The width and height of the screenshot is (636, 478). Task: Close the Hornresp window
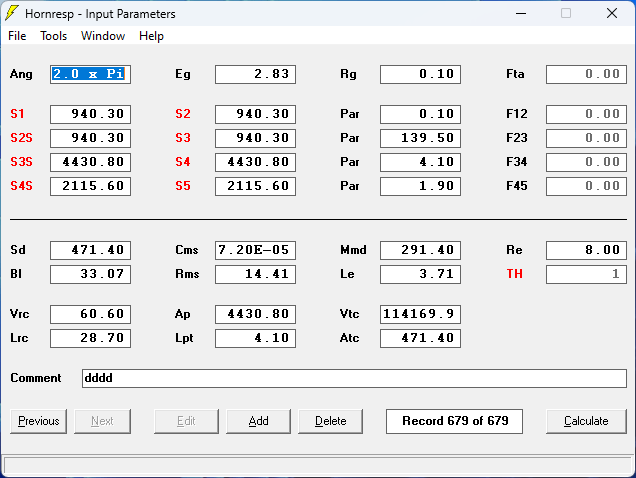coord(612,13)
